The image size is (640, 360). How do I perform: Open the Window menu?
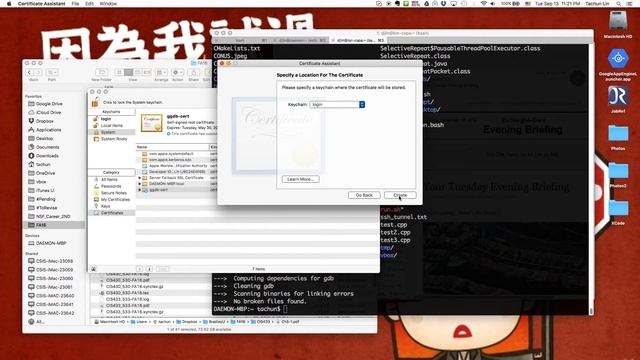tap(108, 3)
